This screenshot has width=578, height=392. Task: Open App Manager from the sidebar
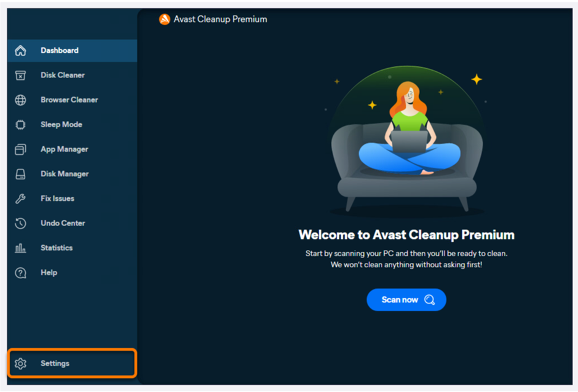pos(73,149)
